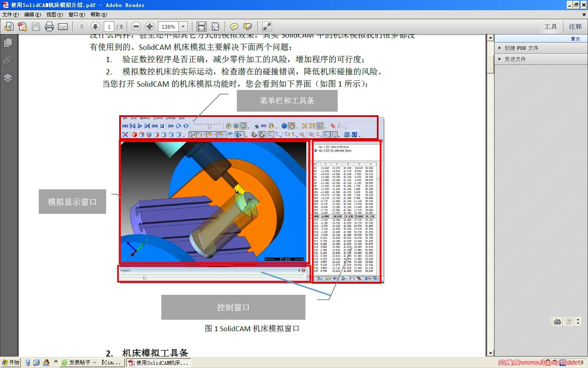Switch to 发表帖子 browser taskbar window
The image size is (588, 368).
91,363
